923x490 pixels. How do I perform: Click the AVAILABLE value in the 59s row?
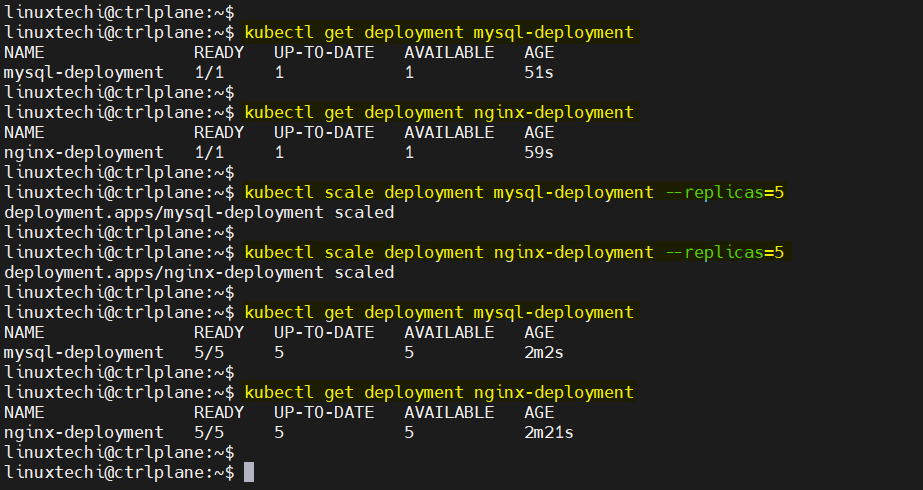tap(409, 153)
